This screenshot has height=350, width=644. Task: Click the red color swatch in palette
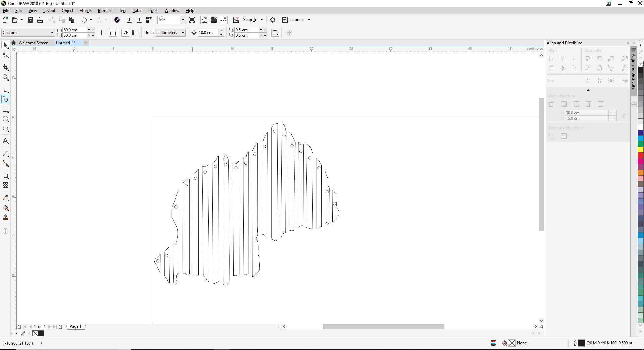click(x=641, y=156)
